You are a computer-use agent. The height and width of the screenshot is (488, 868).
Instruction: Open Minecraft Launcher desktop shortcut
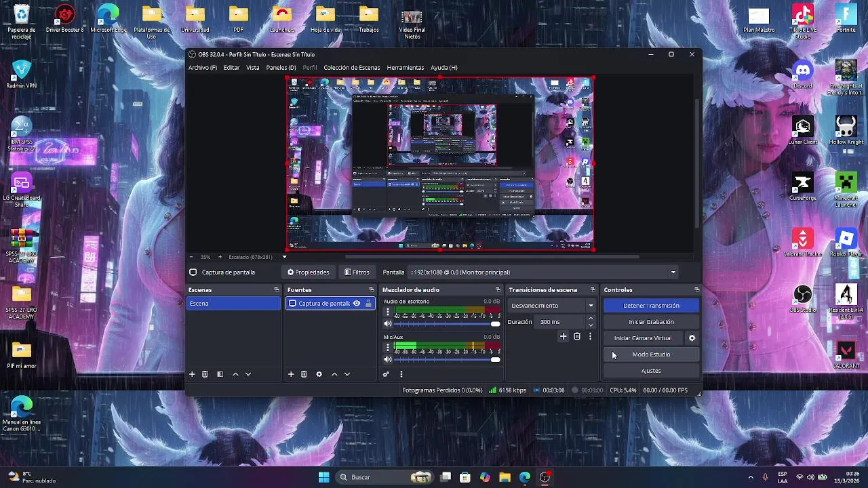point(846,190)
